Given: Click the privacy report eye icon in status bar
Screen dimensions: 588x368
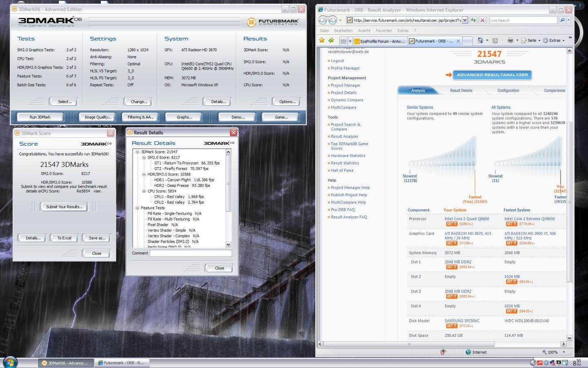Looking at the screenshot, I should click(443, 352).
